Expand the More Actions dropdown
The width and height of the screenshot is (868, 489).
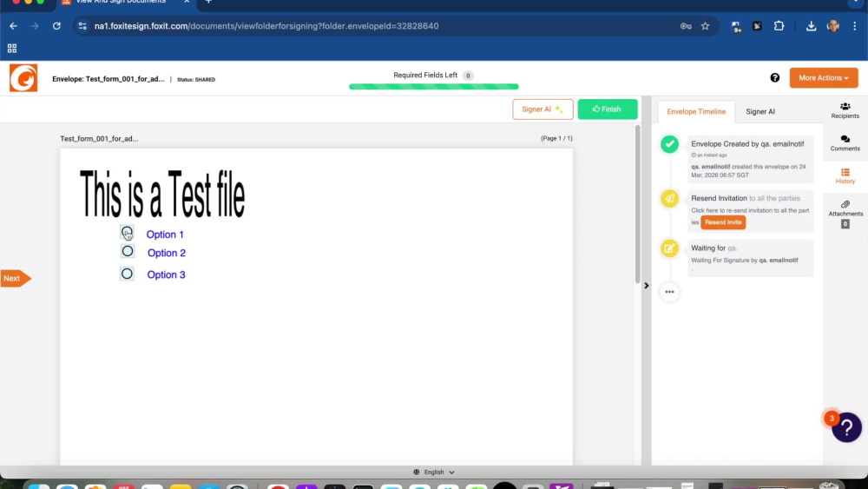point(823,78)
